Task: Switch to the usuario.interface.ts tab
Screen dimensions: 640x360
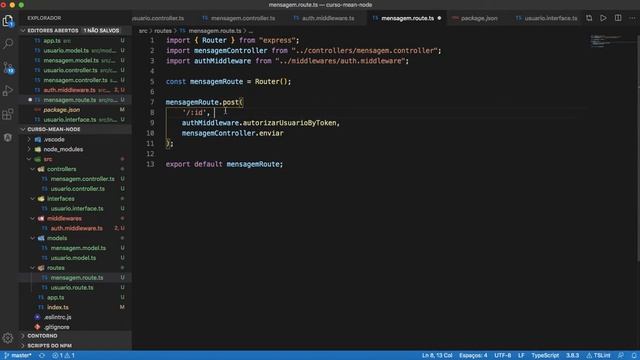Action: [547, 18]
